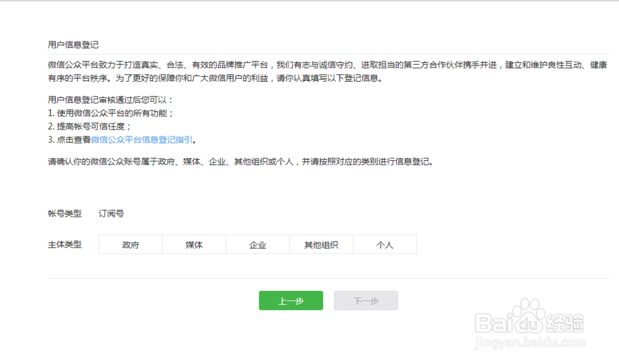Screen dimensions: 619x364
Task: Click the sentence starting 请确认你的微信公众账号
Action: coord(241,162)
